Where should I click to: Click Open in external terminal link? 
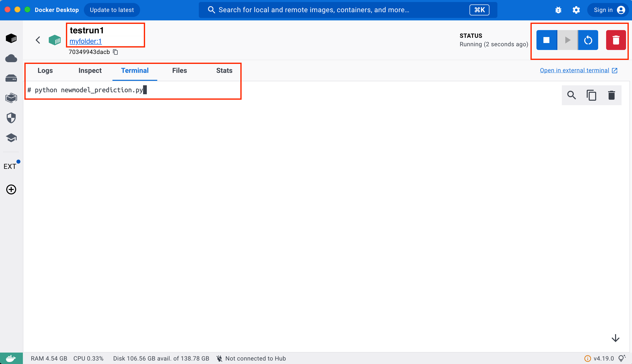click(x=579, y=71)
